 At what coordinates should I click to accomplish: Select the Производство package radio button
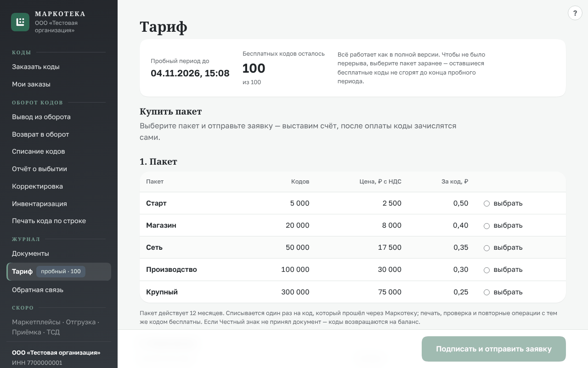(x=486, y=270)
